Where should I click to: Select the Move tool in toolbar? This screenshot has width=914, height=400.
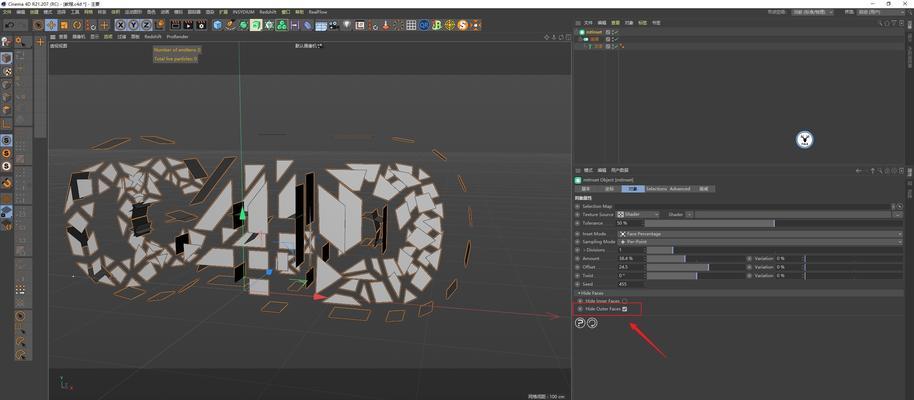[51, 25]
